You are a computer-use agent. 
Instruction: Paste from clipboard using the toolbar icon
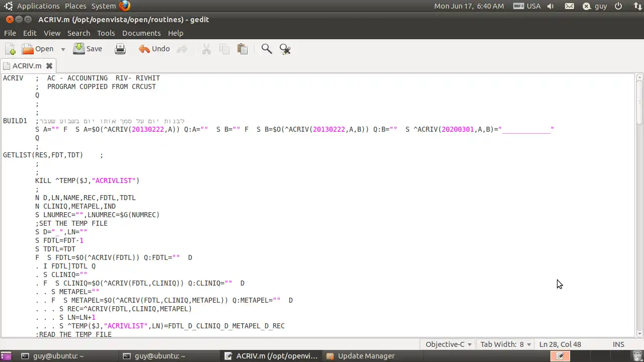(243, 49)
